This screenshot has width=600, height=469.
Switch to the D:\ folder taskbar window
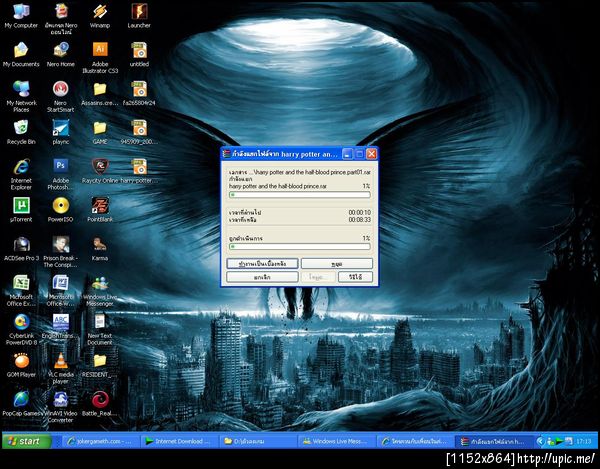tap(258, 441)
